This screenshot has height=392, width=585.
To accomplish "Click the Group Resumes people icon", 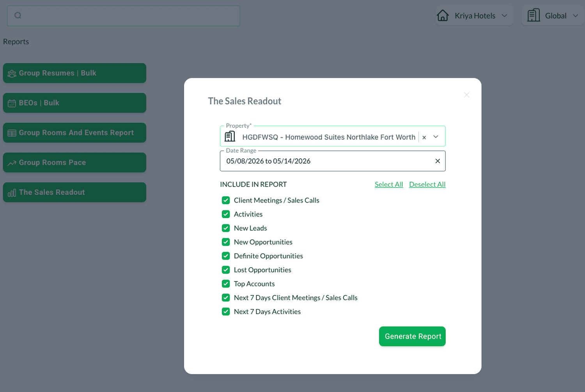I will pyautogui.click(x=12, y=74).
